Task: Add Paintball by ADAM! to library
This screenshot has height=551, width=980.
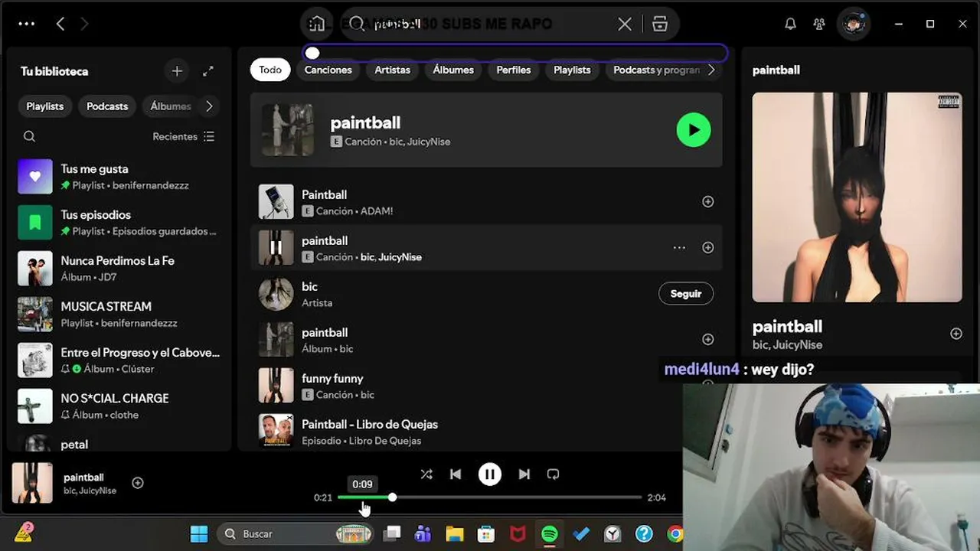Action: pos(708,201)
